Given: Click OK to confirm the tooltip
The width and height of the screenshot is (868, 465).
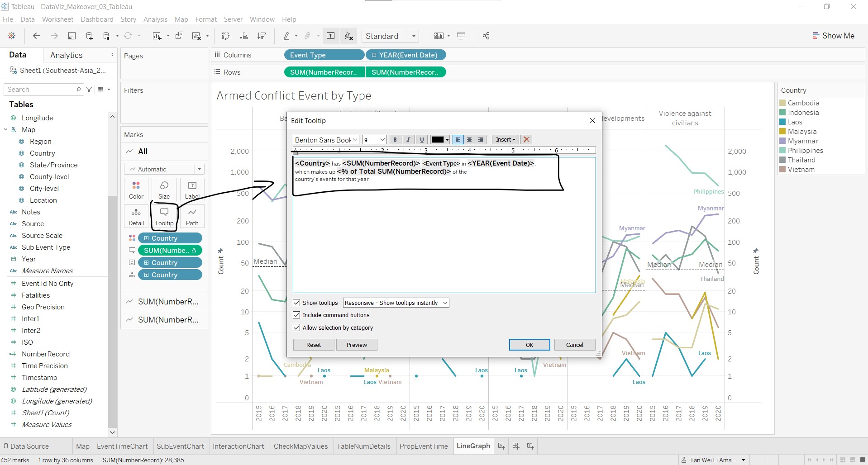Looking at the screenshot, I should point(529,345).
